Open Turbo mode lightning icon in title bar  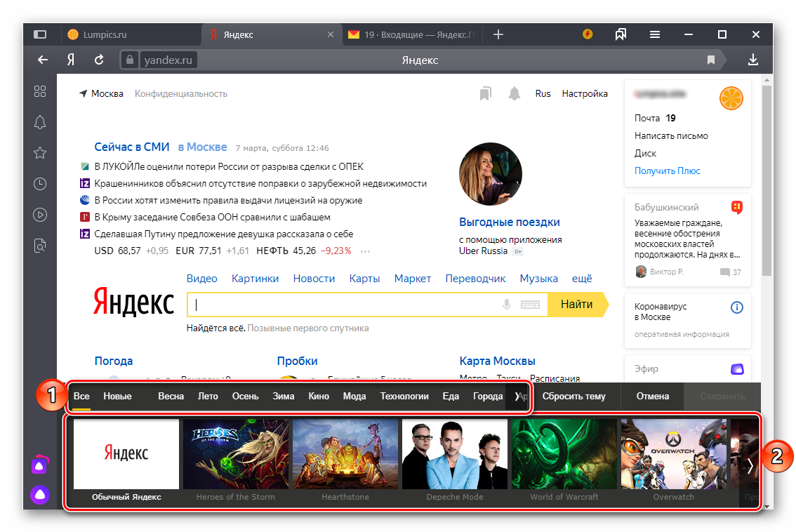point(588,34)
